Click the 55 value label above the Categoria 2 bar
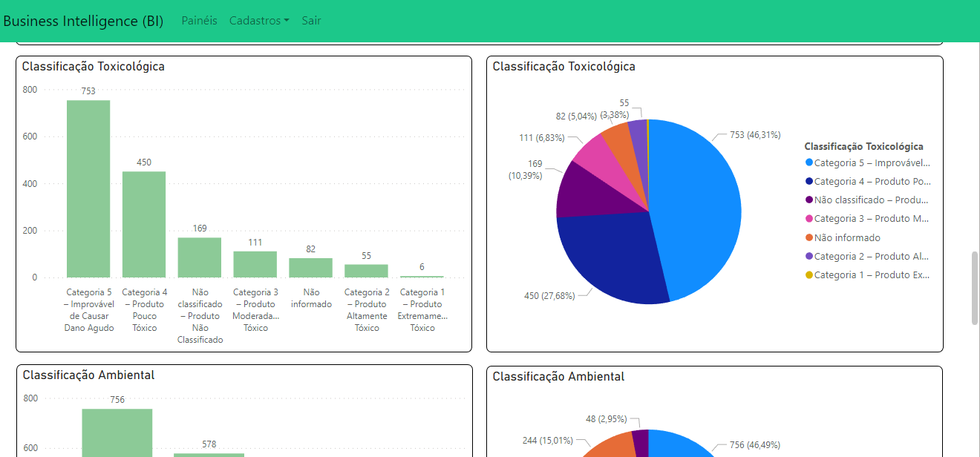This screenshot has height=457, width=980. [x=367, y=256]
